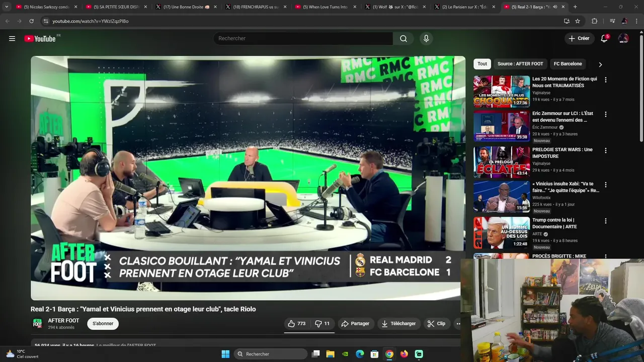This screenshot has width=644, height=362.
Task: Open Microsoft Store from the taskbar
Action: click(374, 354)
